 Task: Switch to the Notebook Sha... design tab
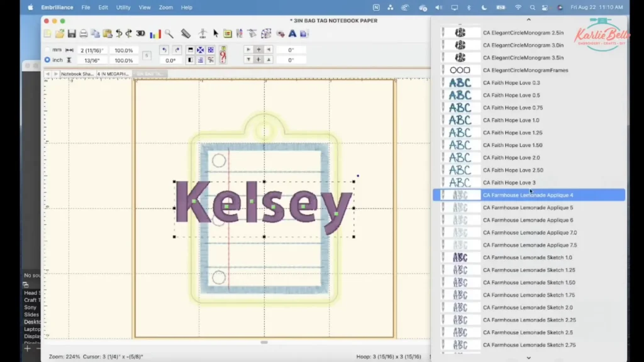[x=77, y=74]
